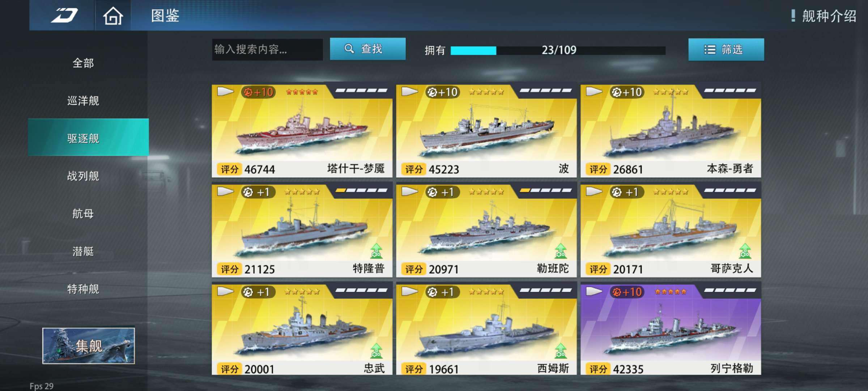Click the +10 enhancement badge on 塔什干-梦魇
Viewport: 868px width, 391px height.
point(259,92)
